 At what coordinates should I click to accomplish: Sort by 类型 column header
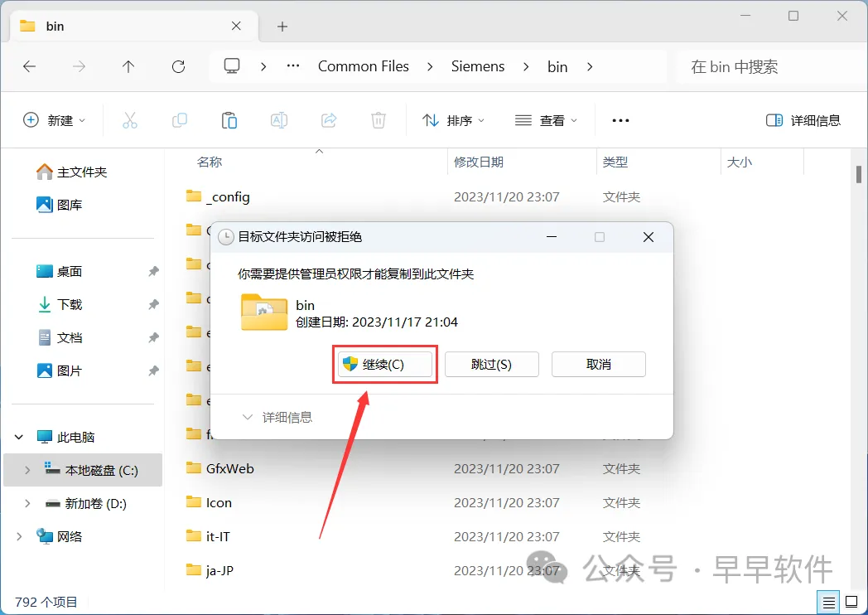coord(615,162)
